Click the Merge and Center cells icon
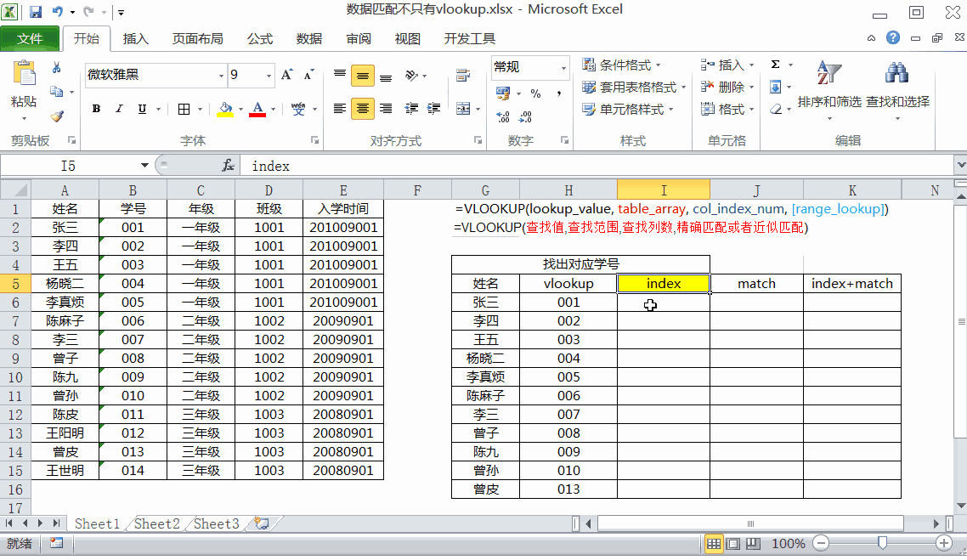The width and height of the screenshot is (967, 560). (x=463, y=109)
